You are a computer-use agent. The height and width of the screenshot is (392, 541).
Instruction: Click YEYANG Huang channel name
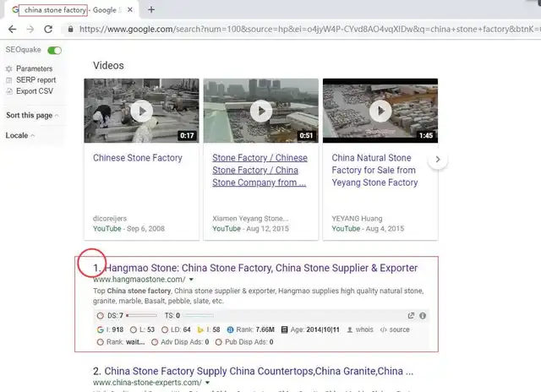[x=357, y=219]
